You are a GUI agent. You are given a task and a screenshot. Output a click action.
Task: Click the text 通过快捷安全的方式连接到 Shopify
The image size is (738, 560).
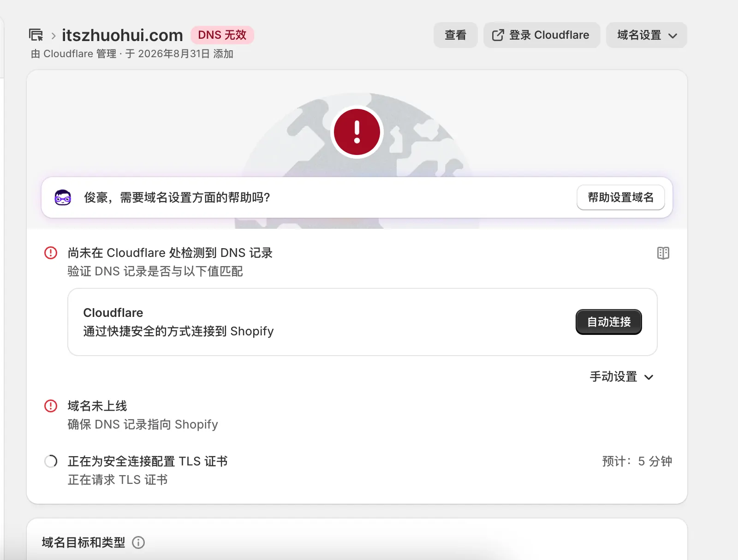coord(179,331)
